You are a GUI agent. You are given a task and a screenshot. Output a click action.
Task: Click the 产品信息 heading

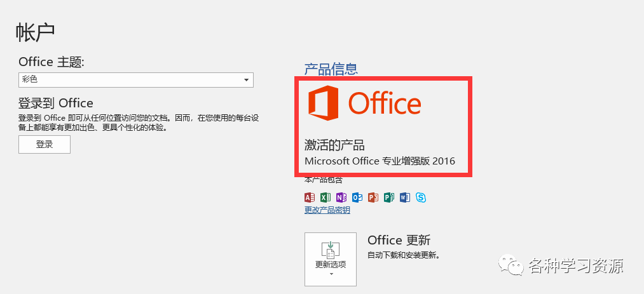click(331, 69)
